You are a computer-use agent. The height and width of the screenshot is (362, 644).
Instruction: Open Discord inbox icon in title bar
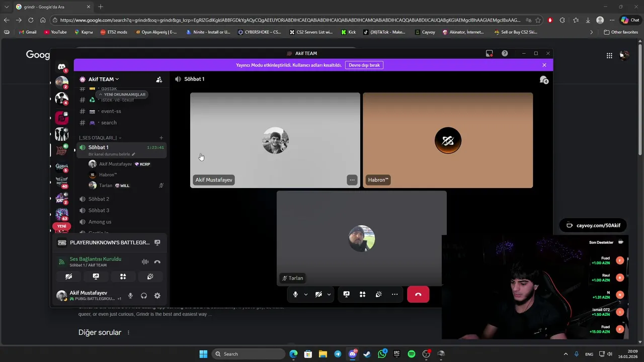489,53
